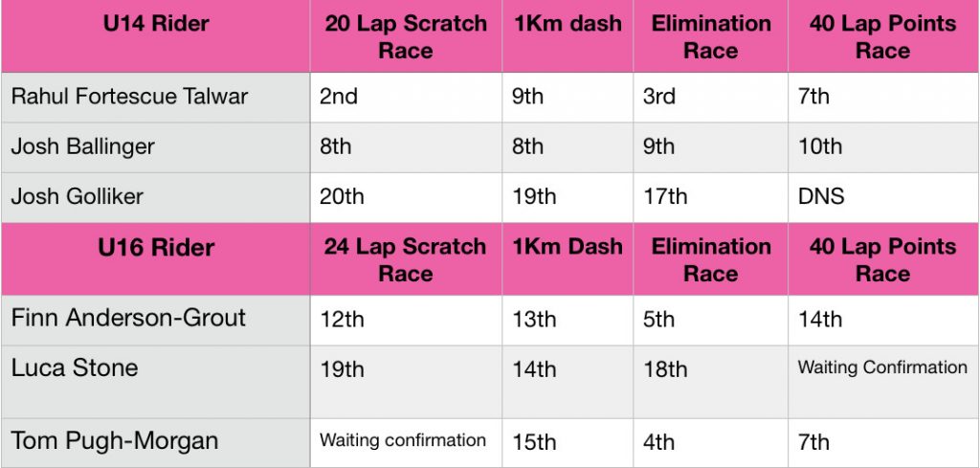Select the U16 Rider header cell
This screenshot has height=468, width=980.
(x=156, y=259)
